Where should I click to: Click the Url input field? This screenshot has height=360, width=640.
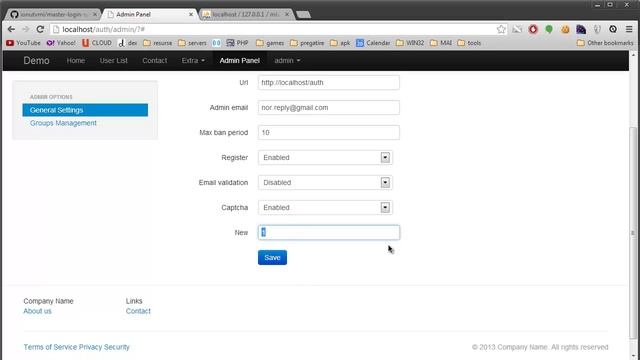click(x=329, y=82)
